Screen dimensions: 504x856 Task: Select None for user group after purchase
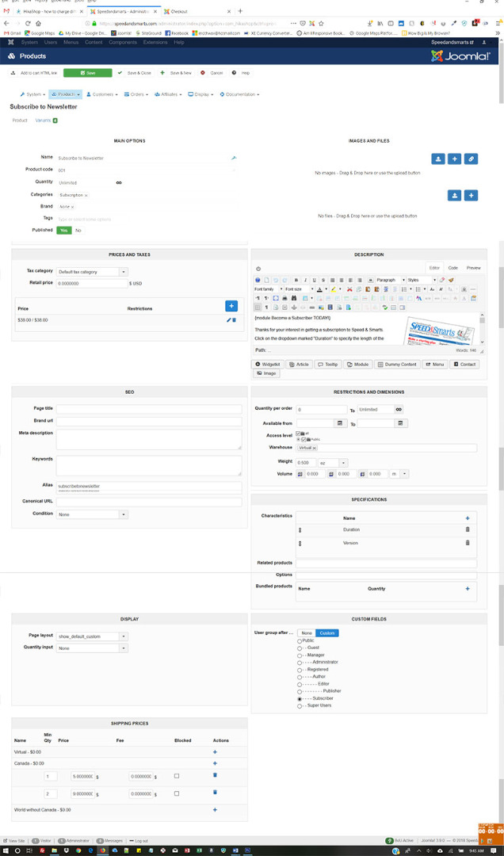[307, 633]
